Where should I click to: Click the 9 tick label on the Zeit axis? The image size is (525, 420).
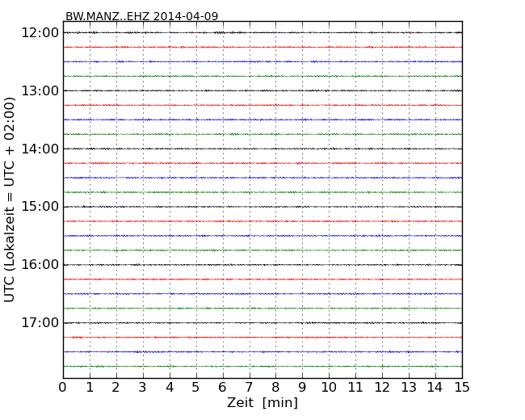pos(302,387)
